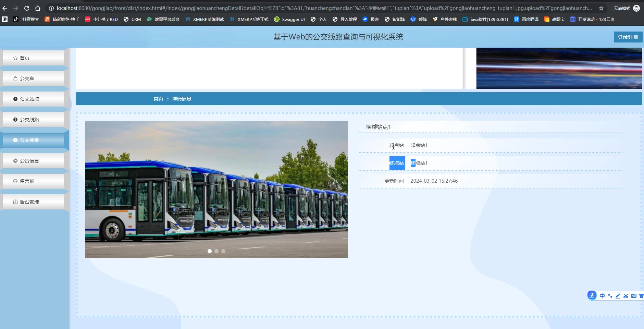The width and height of the screenshot is (644, 329).
Task: Open the 开发说明 - 123云盘 bookmark
Action: 592,20
